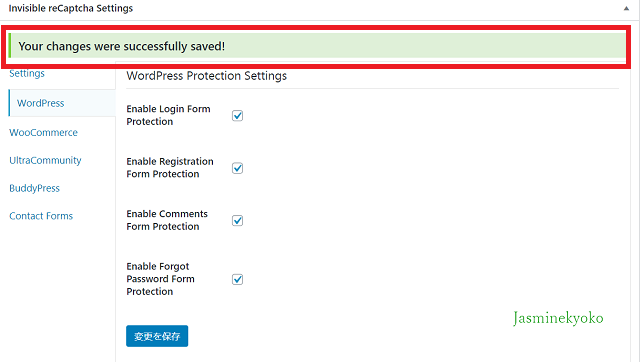Image resolution: width=640 pixels, height=362 pixels.
Task: Open the Contact Forms tab
Action: [41, 216]
